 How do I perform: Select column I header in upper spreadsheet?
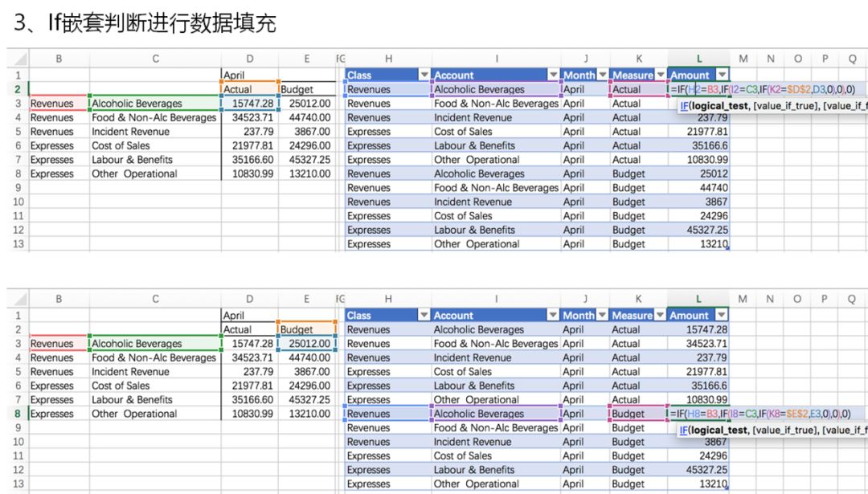coord(497,59)
